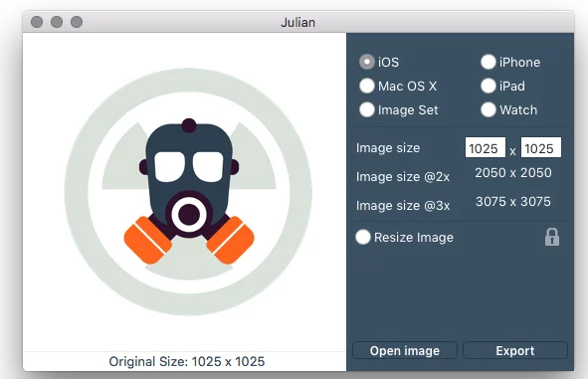Click the 'Original Size: 1025 x 1025' text
This screenshot has width=588, height=379.
coord(187,361)
